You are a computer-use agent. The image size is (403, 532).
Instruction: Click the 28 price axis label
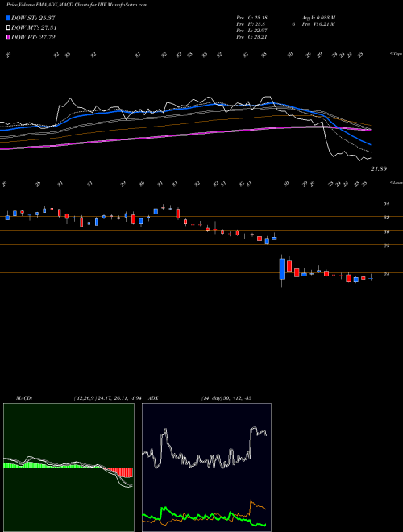386,246
